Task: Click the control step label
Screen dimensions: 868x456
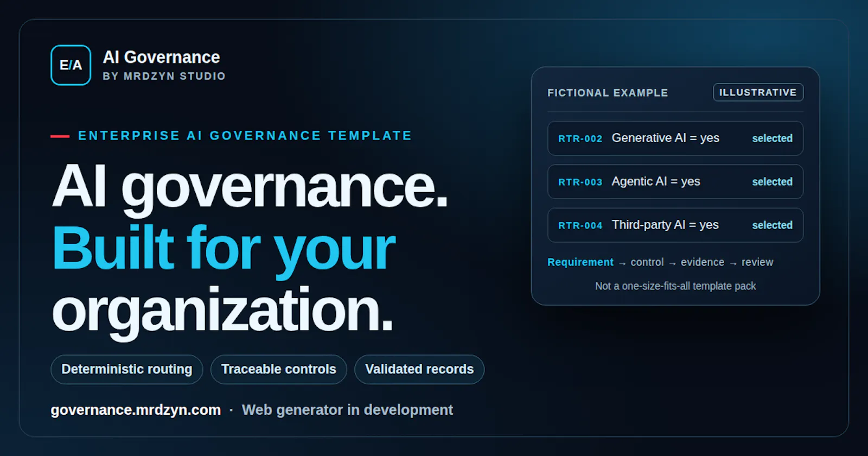Action: [x=647, y=262]
